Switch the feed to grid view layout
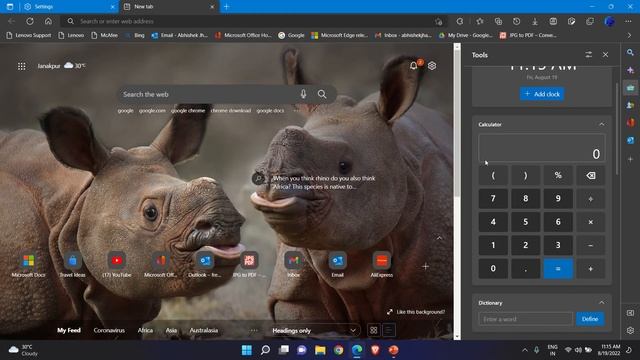 pyautogui.click(x=373, y=330)
